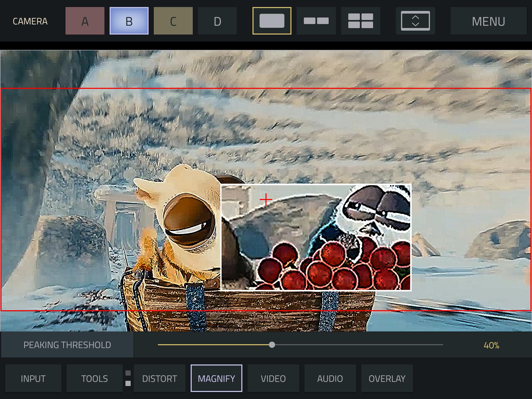Screen dimensions: 532x399
Task: Click the 40% threshold value
Action: pos(491,345)
